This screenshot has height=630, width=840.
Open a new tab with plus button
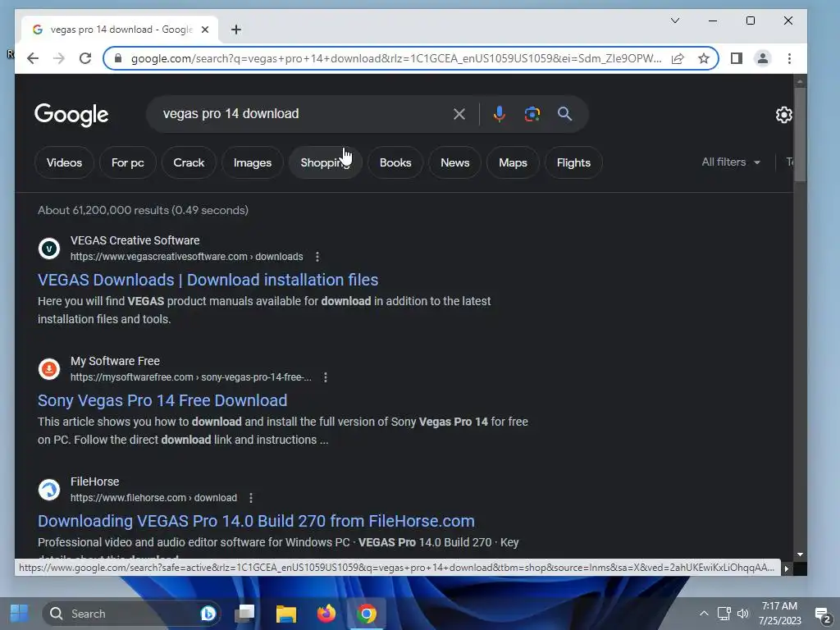click(236, 30)
